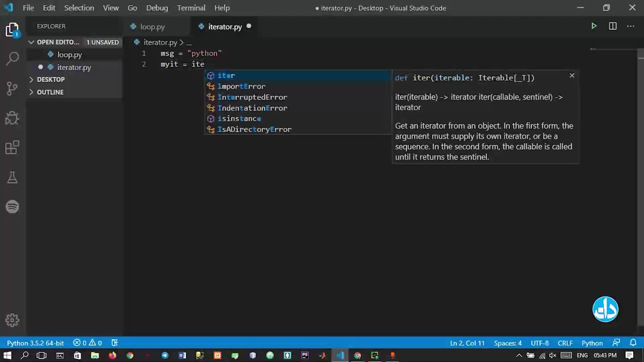Viewport: 644px width, 362px height.
Task: Run Python file with play button
Action: click(x=594, y=26)
